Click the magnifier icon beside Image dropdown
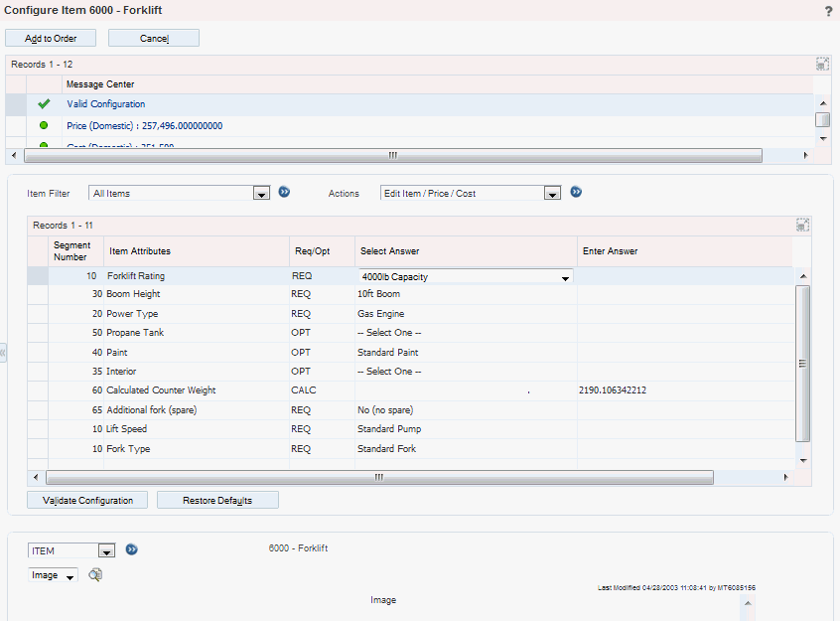This screenshot has width=840, height=621. click(96, 574)
